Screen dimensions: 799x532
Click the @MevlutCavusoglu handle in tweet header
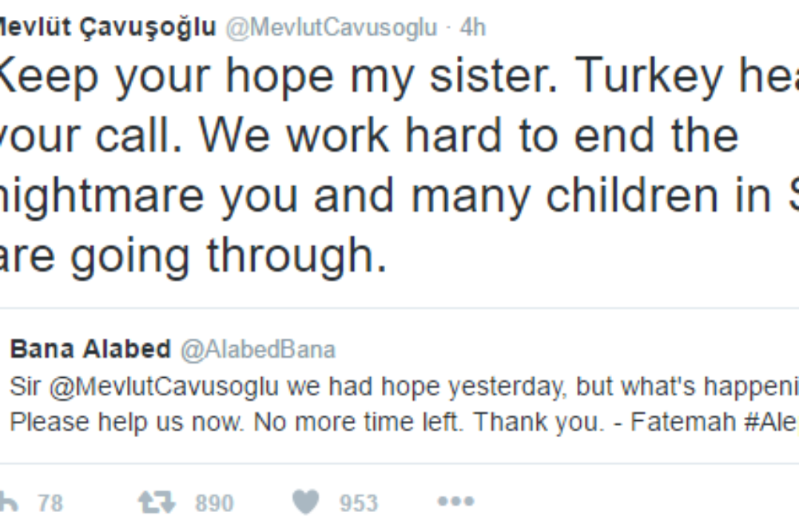click(332, 27)
